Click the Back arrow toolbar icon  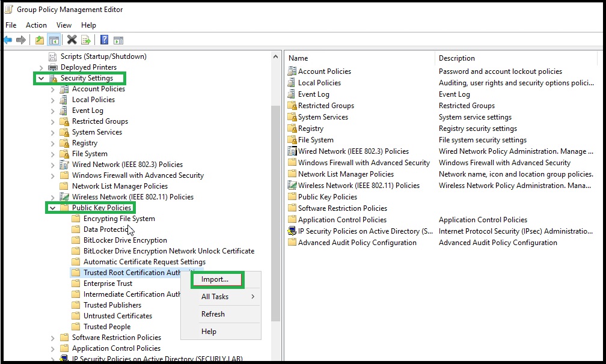click(x=8, y=40)
